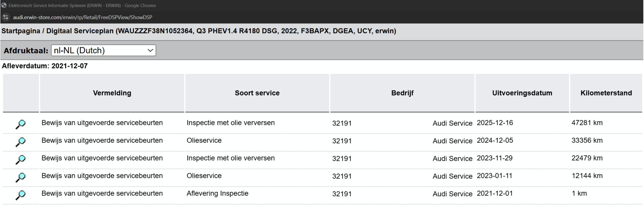The height and width of the screenshot is (206, 644).
Task: Click the audi.erwin-store.com URL address bar
Action: coord(83,17)
